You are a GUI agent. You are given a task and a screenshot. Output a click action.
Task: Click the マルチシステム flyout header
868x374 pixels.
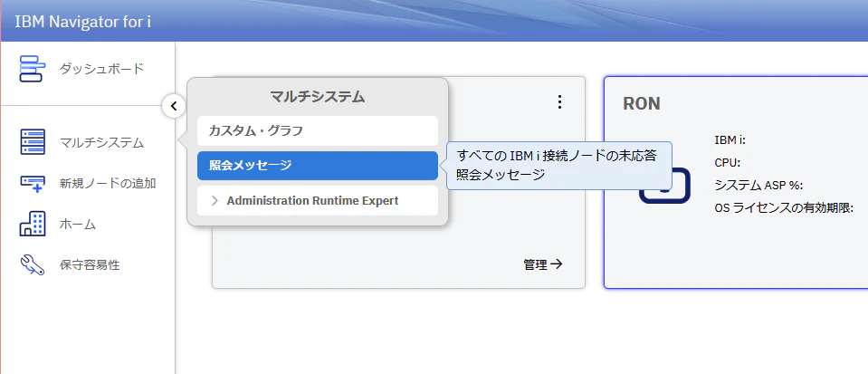(x=318, y=96)
